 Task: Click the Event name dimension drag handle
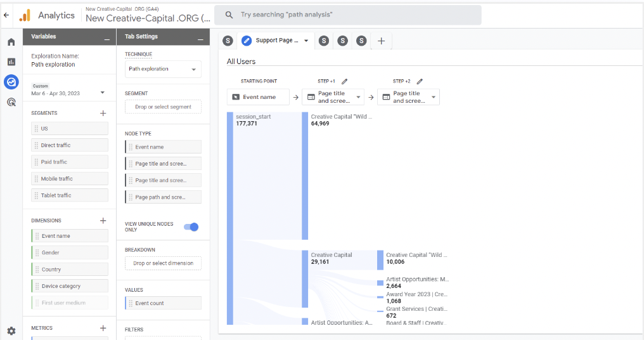[37, 236]
